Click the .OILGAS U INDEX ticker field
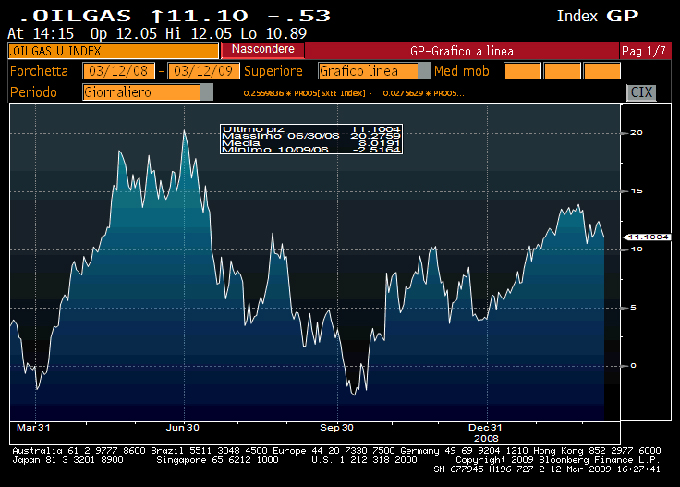The width and height of the screenshot is (680, 487). [112, 50]
